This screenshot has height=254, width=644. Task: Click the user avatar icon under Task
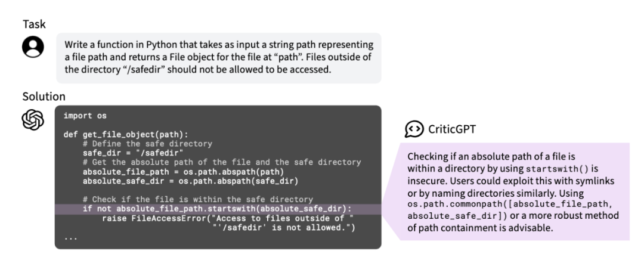coord(33,47)
